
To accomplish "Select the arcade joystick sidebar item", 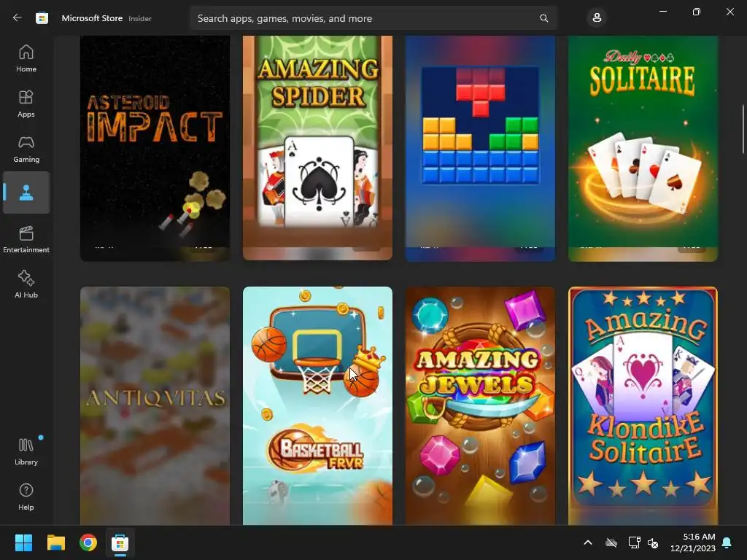I will click(x=26, y=192).
